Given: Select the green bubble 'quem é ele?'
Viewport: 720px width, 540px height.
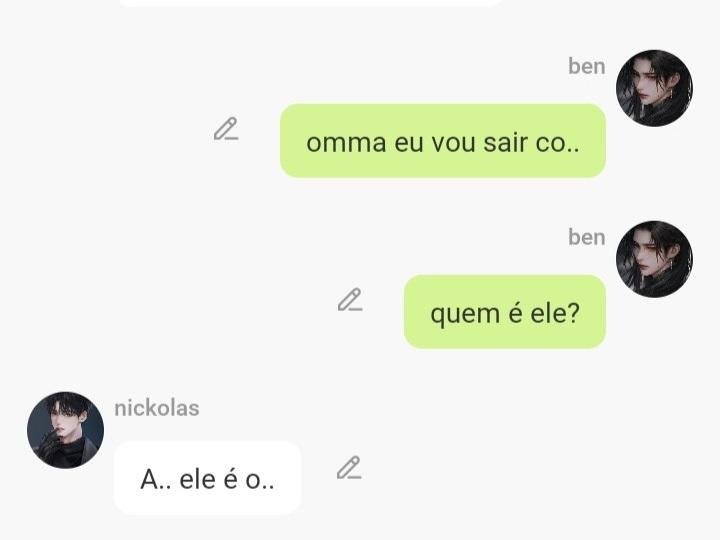Looking at the screenshot, I should 505,312.
